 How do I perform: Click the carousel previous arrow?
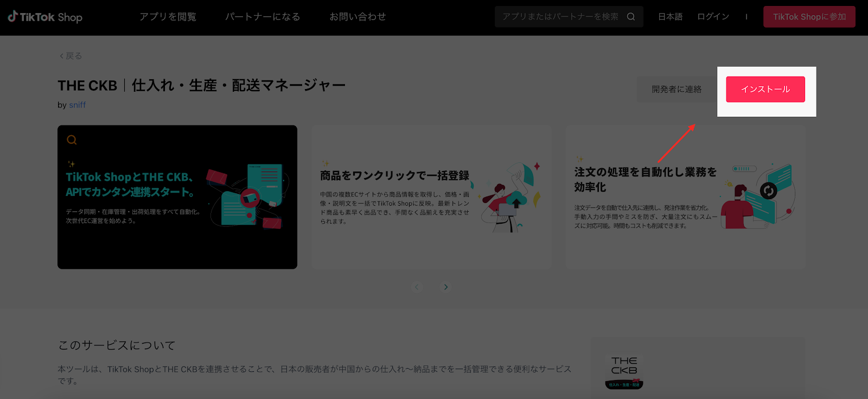pos(417,287)
